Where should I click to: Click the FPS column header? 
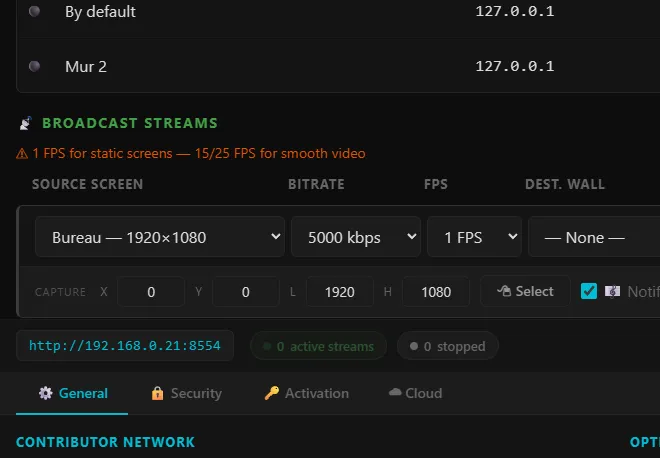click(436, 184)
